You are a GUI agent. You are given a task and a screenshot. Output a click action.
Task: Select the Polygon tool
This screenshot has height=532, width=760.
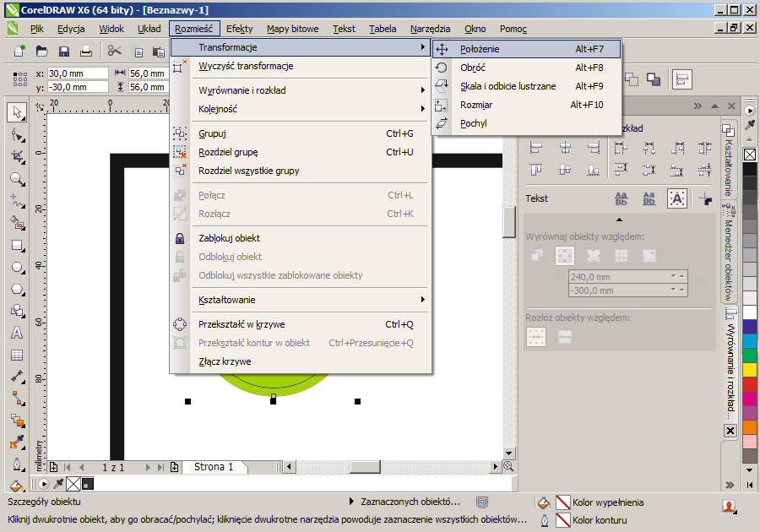(x=17, y=290)
